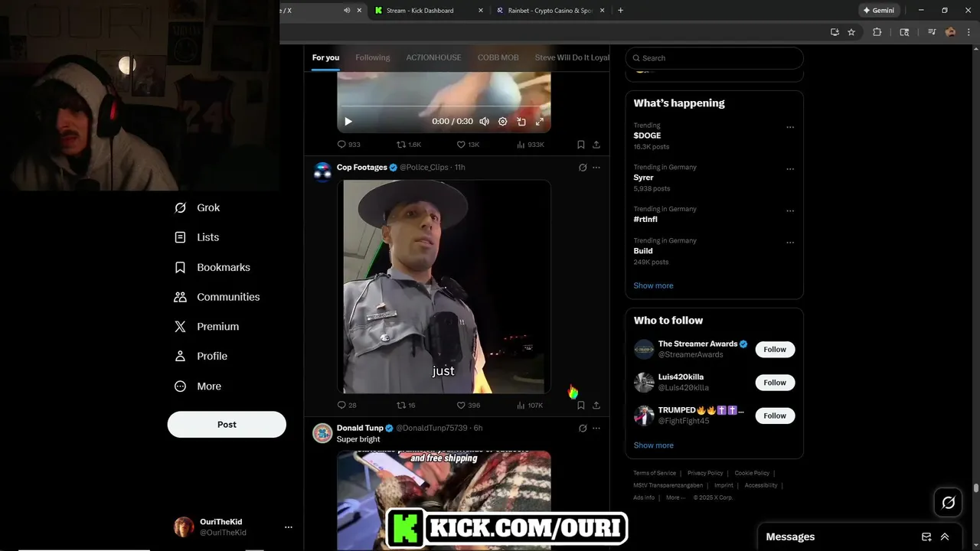Switch to Rainbet Crypto Casino tab

pyautogui.click(x=550, y=11)
